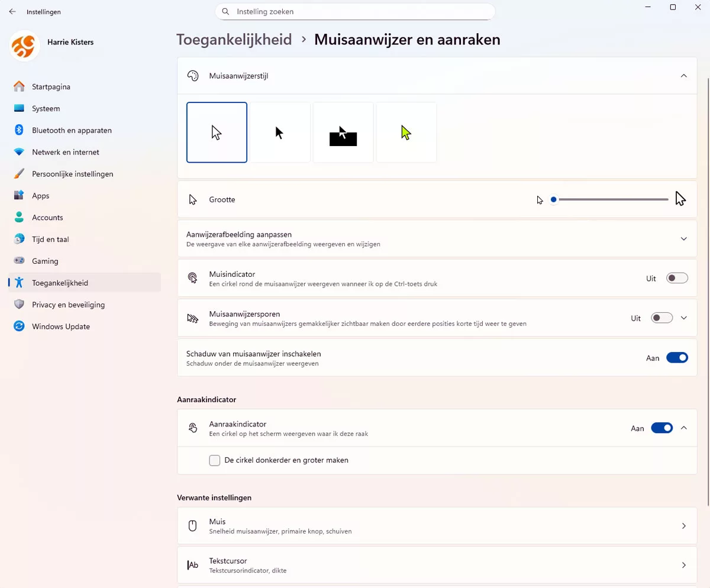
Task: Click Toegankelijkheid in the breadcrumb
Action: click(234, 40)
